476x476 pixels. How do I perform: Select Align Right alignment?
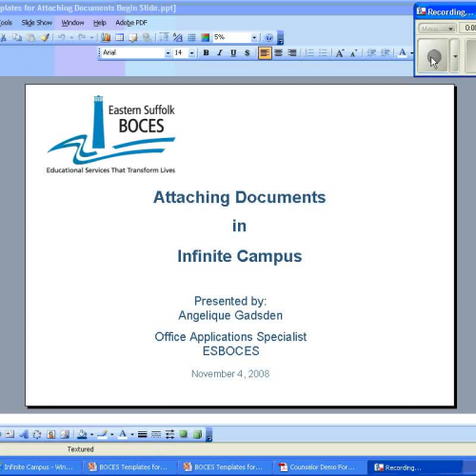coord(292,52)
